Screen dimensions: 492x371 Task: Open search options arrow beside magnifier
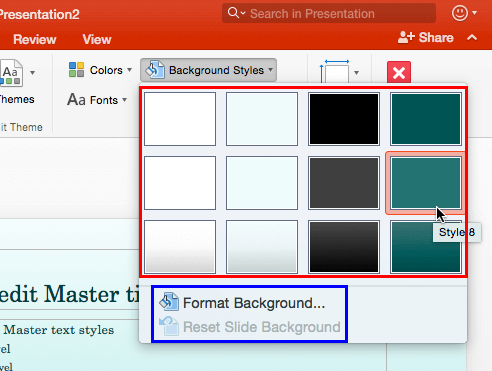pyautogui.click(x=243, y=13)
